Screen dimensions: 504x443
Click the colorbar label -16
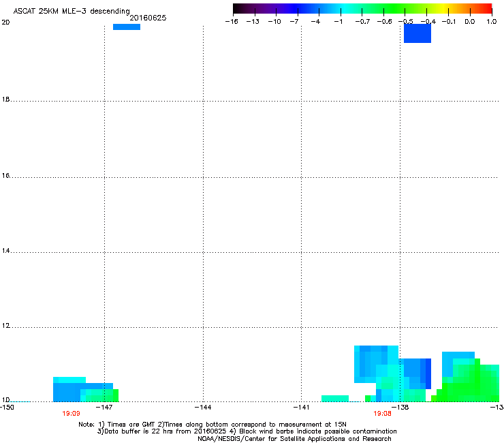point(232,22)
